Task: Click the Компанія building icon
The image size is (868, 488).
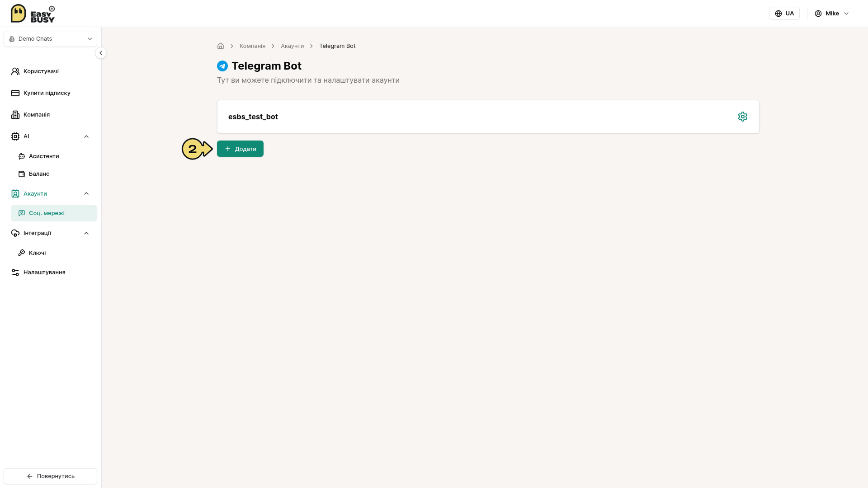Action: 15,115
